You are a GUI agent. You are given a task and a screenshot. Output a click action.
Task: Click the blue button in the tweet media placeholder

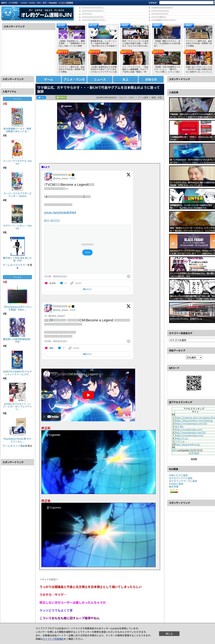pos(87,252)
